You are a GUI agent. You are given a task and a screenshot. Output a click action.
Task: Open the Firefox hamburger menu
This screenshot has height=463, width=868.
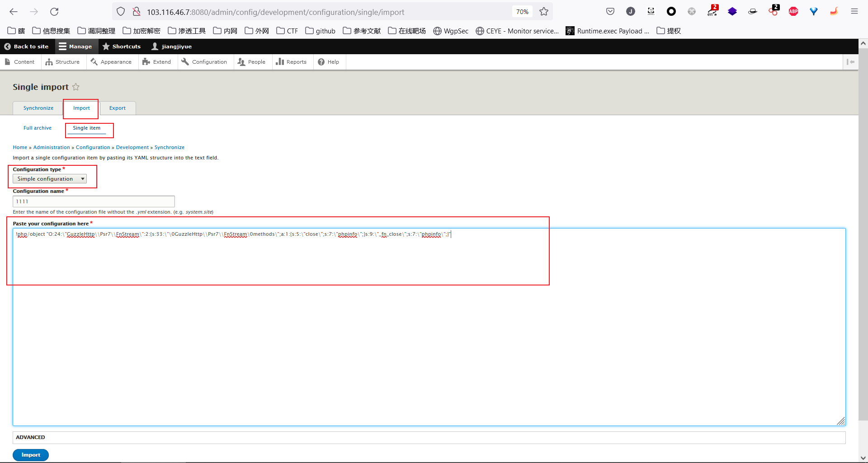(854, 12)
